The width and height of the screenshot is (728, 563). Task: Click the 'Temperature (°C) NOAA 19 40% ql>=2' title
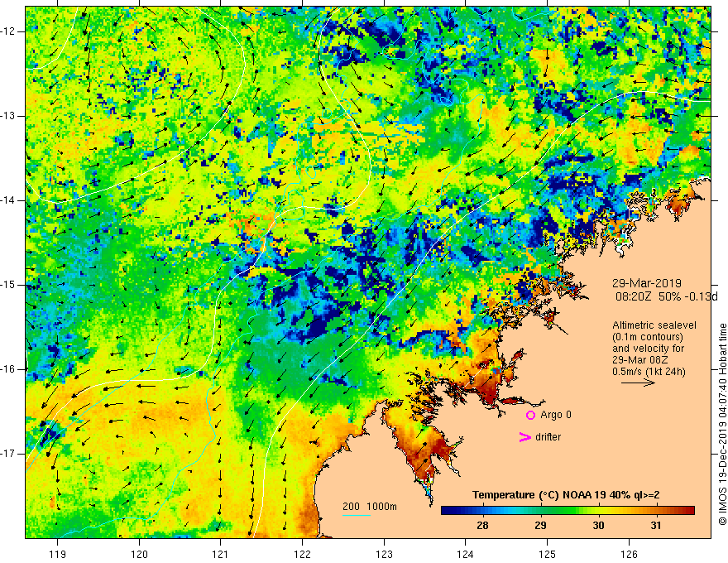coord(566,495)
